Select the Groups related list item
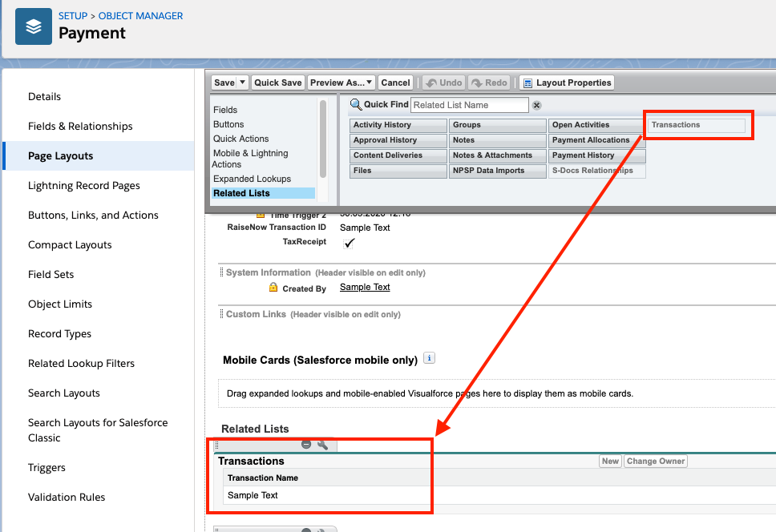This screenshot has width=776, height=532. pyautogui.click(x=497, y=125)
